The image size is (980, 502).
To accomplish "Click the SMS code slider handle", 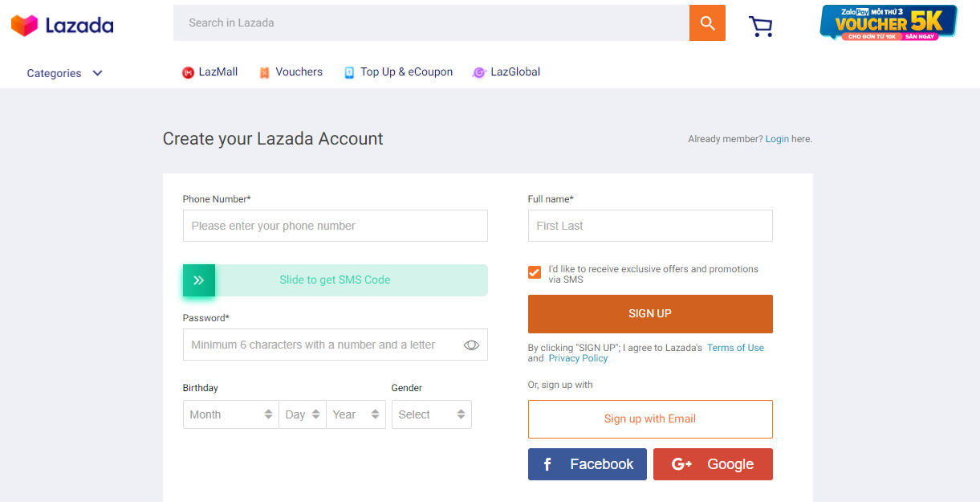I will click(x=199, y=280).
